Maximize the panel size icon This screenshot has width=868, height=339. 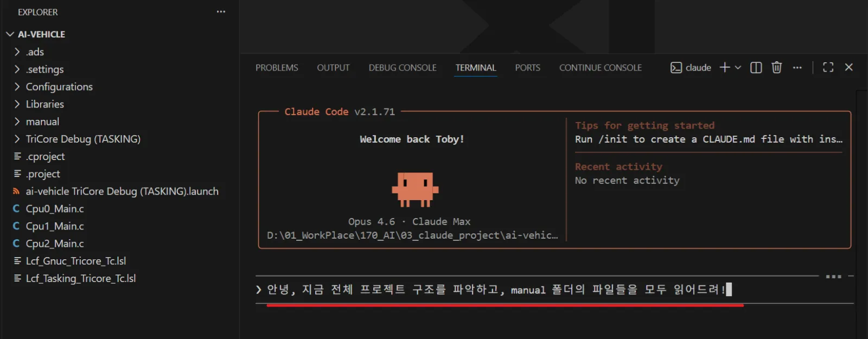828,67
